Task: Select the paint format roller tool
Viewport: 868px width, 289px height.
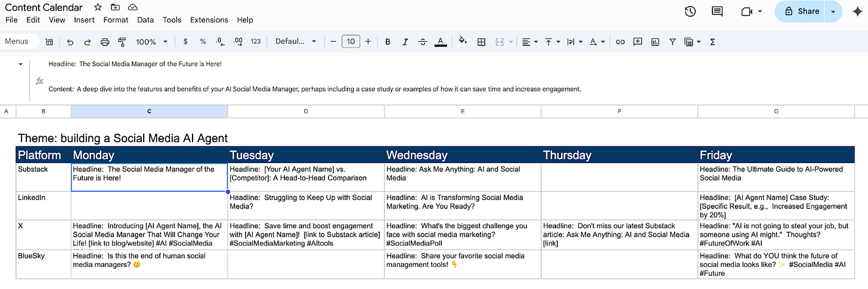Action: tap(122, 42)
